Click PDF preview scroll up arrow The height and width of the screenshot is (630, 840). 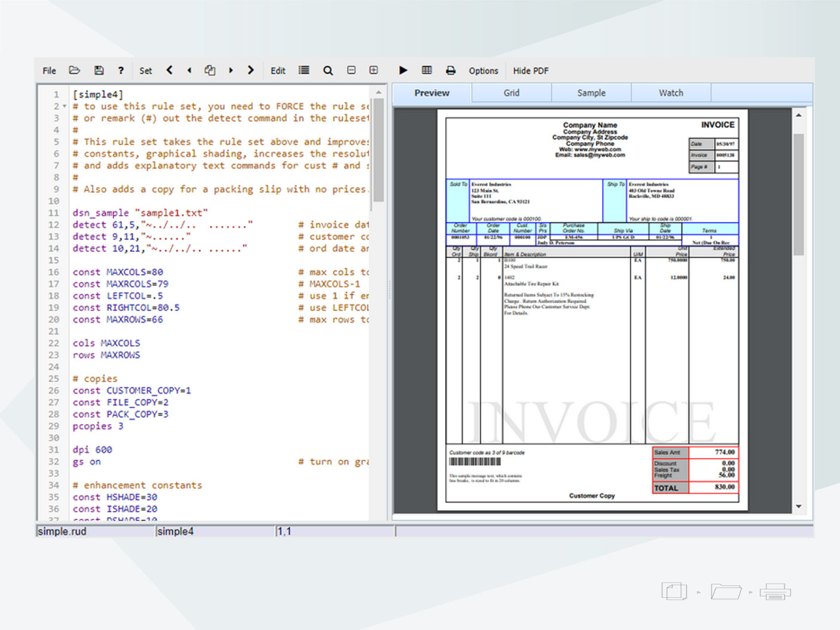pyautogui.click(x=799, y=115)
